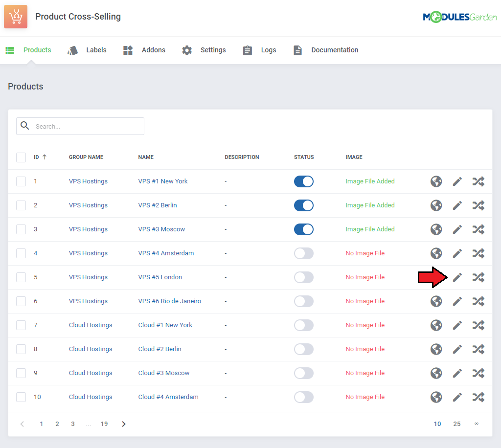
Task: Click shuffle icon in VPS #2 Berlin row
Action: click(478, 205)
